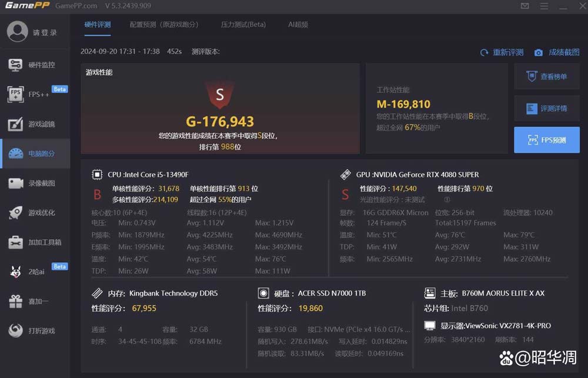Screen dimensions: 588x378
Task: Open the AI超频 tab
Action: (298, 25)
